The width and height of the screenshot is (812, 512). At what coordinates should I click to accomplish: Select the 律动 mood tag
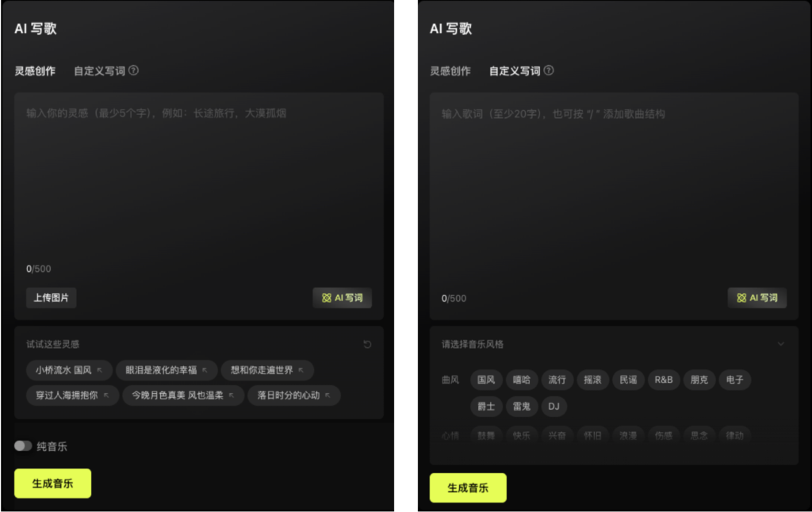click(x=735, y=435)
